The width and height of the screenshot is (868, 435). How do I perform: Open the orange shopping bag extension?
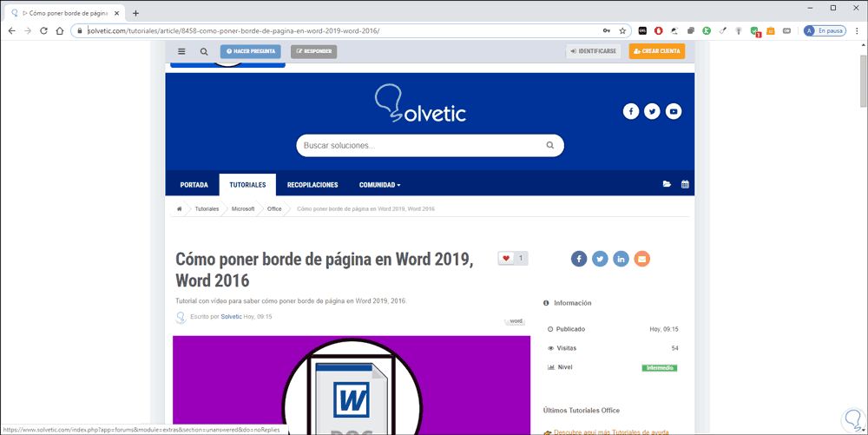click(771, 31)
